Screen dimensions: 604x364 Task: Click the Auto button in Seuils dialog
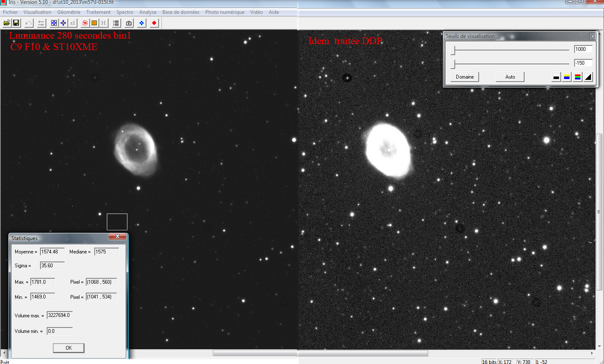click(510, 77)
